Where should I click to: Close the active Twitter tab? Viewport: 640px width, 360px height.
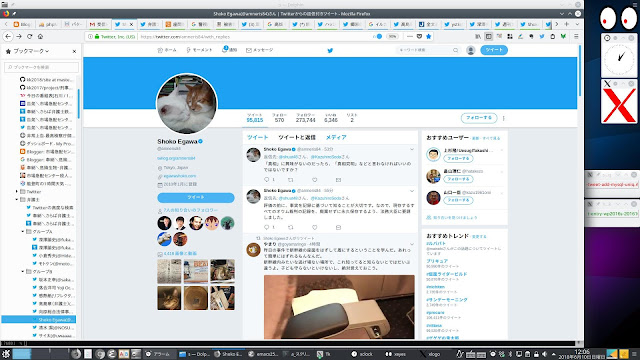[x=131, y=24]
